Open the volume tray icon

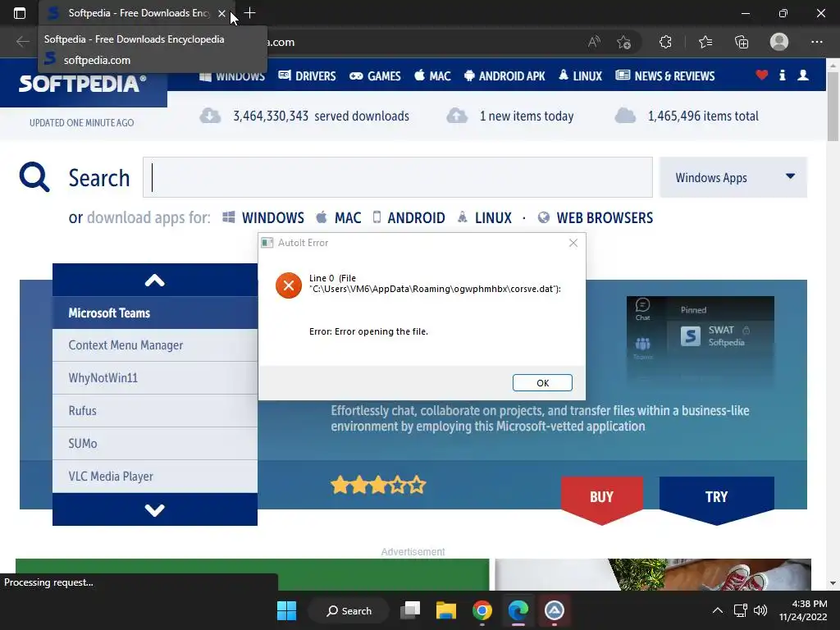click(760, 610)
